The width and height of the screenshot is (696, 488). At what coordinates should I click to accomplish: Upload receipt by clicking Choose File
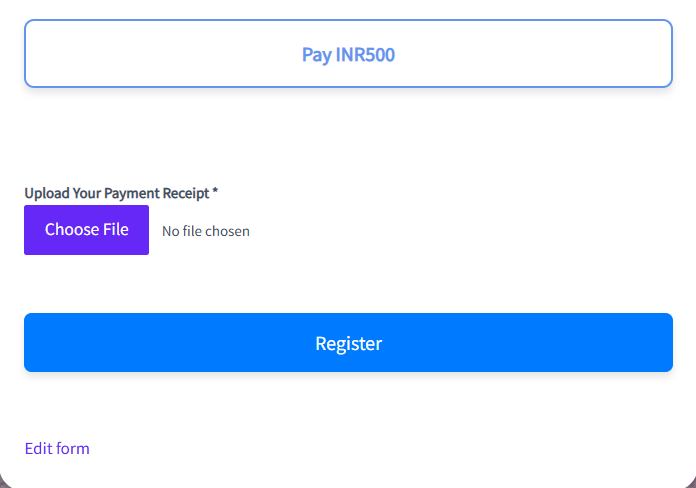point(86,230)
